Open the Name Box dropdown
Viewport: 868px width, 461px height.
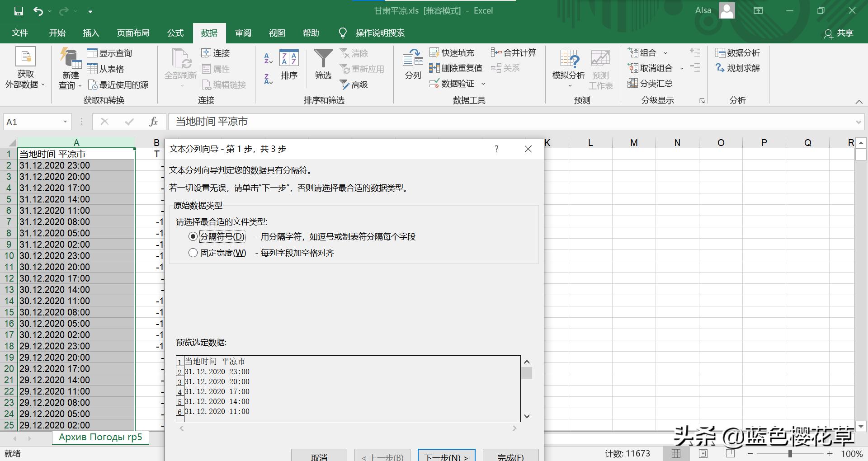65,122
